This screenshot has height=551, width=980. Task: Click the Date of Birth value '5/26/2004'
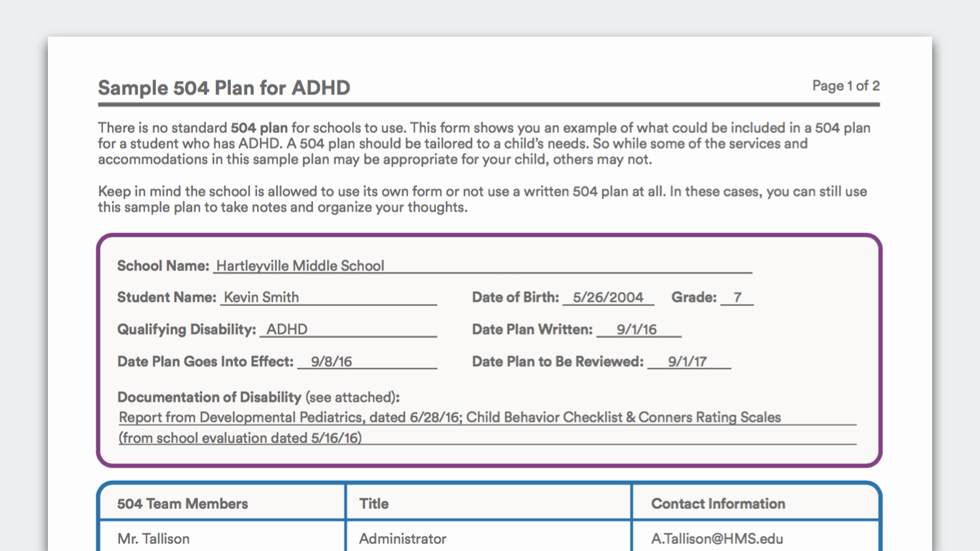click(608, 297)
